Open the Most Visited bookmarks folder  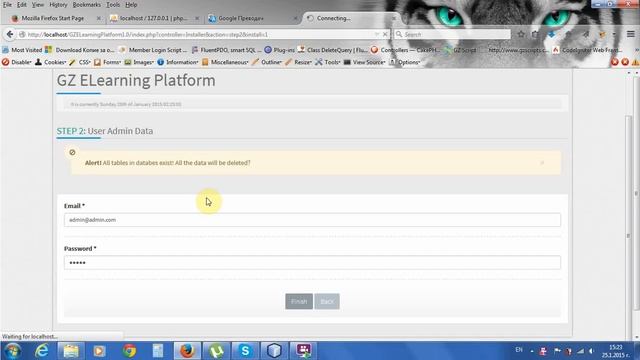pos(22,50)
